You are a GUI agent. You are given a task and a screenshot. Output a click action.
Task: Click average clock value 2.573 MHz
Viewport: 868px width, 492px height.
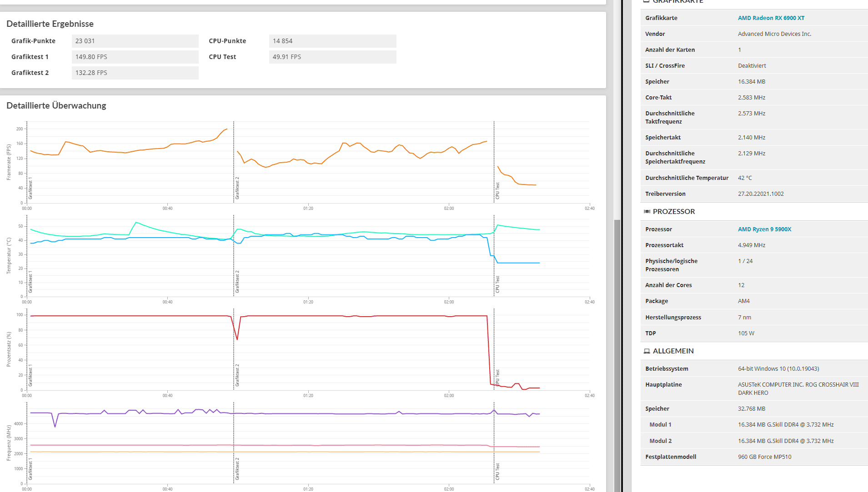tap(752, 114)
